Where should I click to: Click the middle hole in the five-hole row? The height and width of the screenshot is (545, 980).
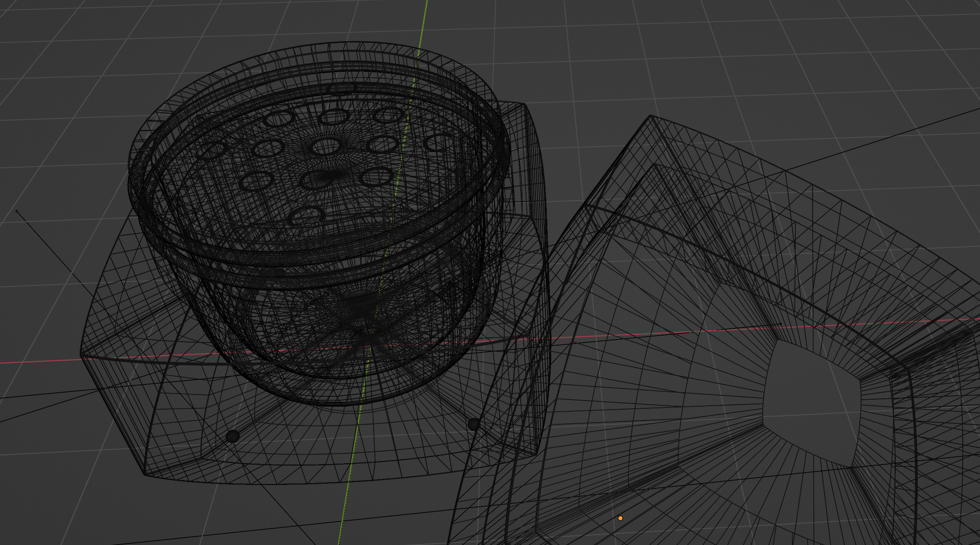(326, 147)
